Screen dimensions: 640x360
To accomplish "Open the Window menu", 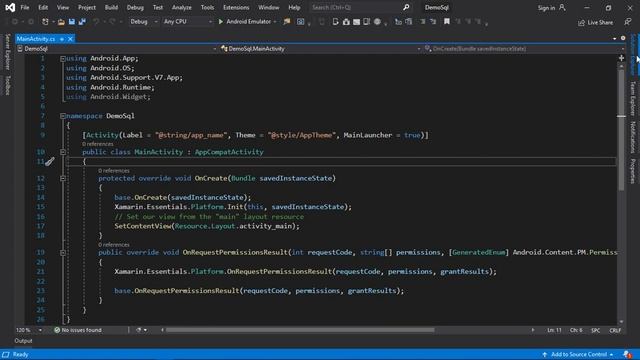I will tap(269, 7).
